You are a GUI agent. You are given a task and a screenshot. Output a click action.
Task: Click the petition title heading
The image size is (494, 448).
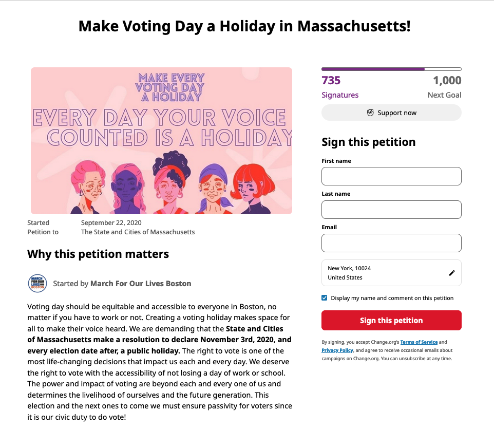coord(244,26)
